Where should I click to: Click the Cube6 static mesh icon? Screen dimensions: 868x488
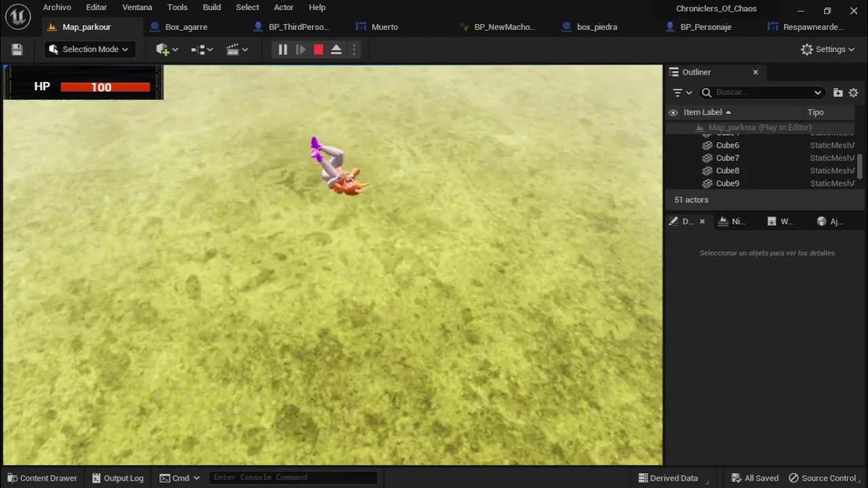(x=707, y=145)
